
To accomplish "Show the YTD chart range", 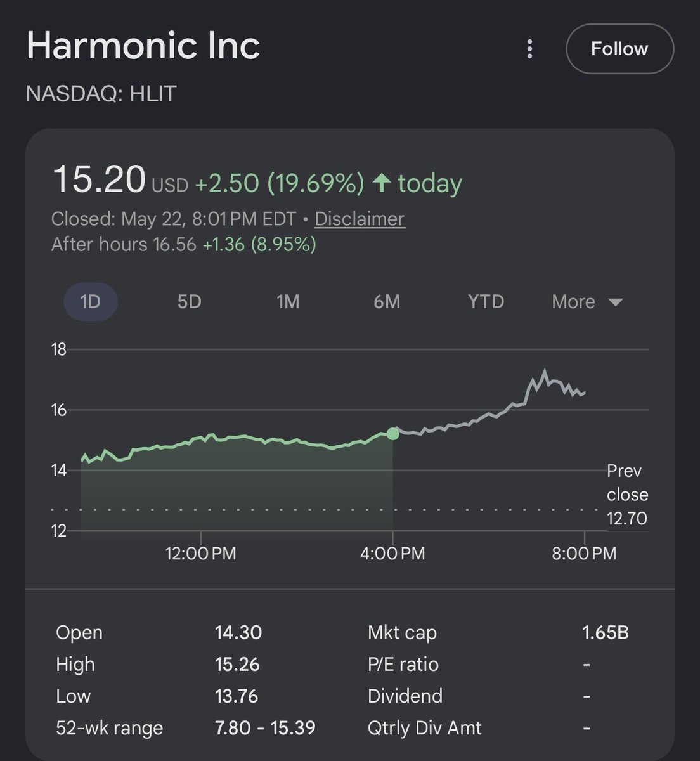I will [x=486, y=302].
